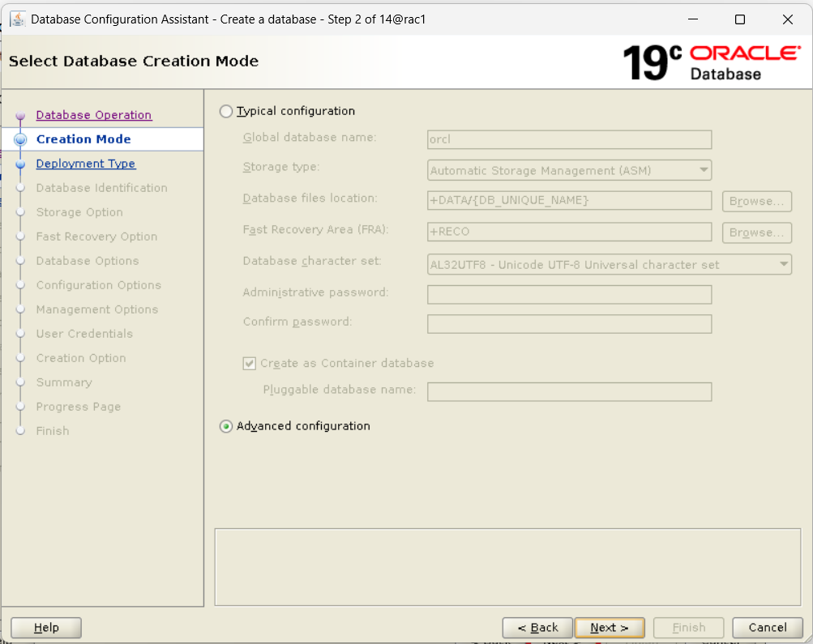The image size is (813, 644).
Task: Click the Pluggable database name field
Action: tap(569, 392)
